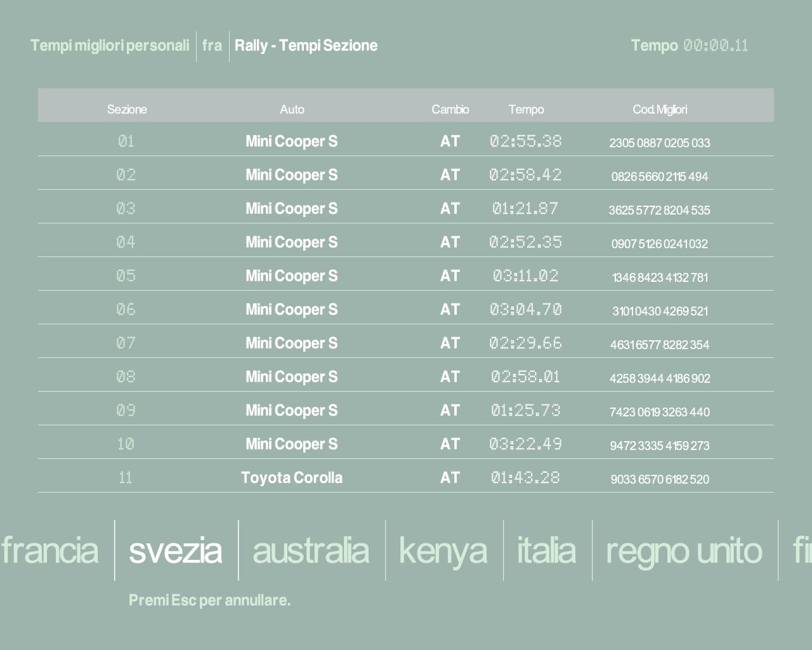Open the kenya country tab
This screenshot has height=650, width=812.
click(443, 550)
